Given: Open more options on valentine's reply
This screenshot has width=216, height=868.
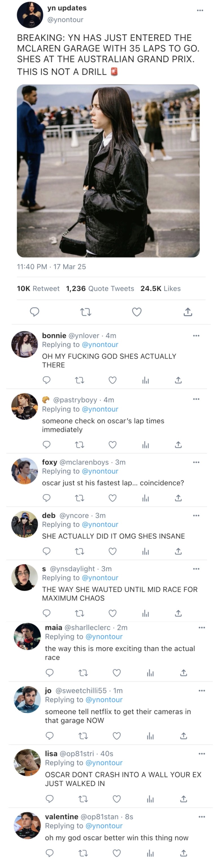Looking at the screenshot, I should 202,817.
